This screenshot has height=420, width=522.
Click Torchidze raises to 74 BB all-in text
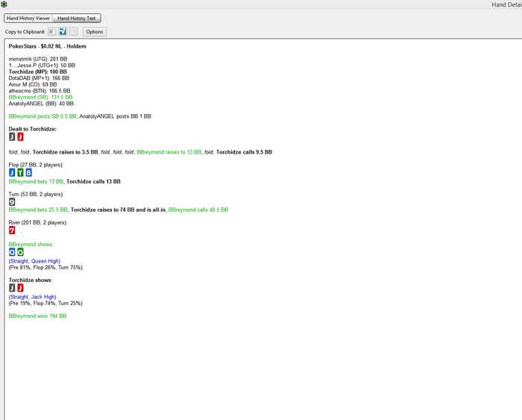[118, 210]
